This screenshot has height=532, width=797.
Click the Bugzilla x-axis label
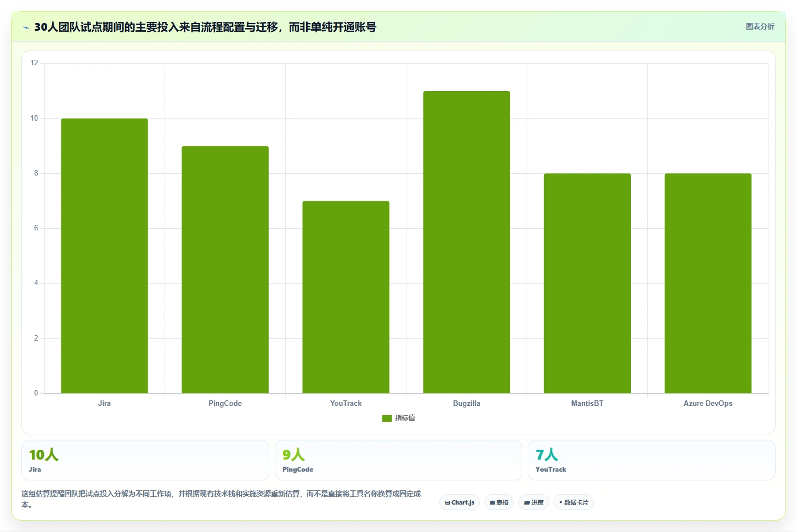coord(466,403)
